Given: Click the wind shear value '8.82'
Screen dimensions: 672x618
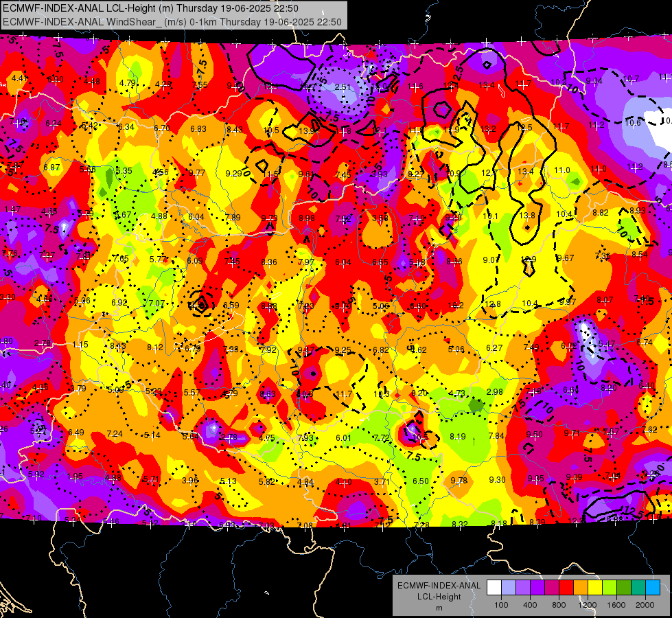Looking at the screenshot, I should (601, 212).
